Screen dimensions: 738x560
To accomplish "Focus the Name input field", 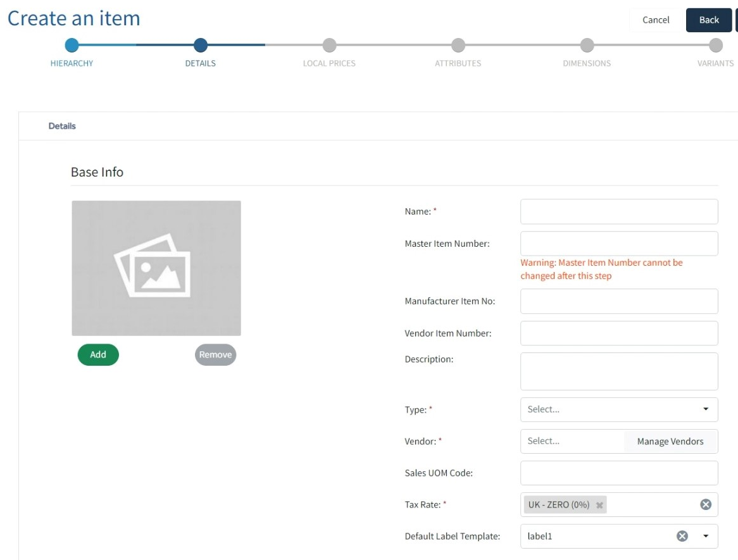I will 619,212.
